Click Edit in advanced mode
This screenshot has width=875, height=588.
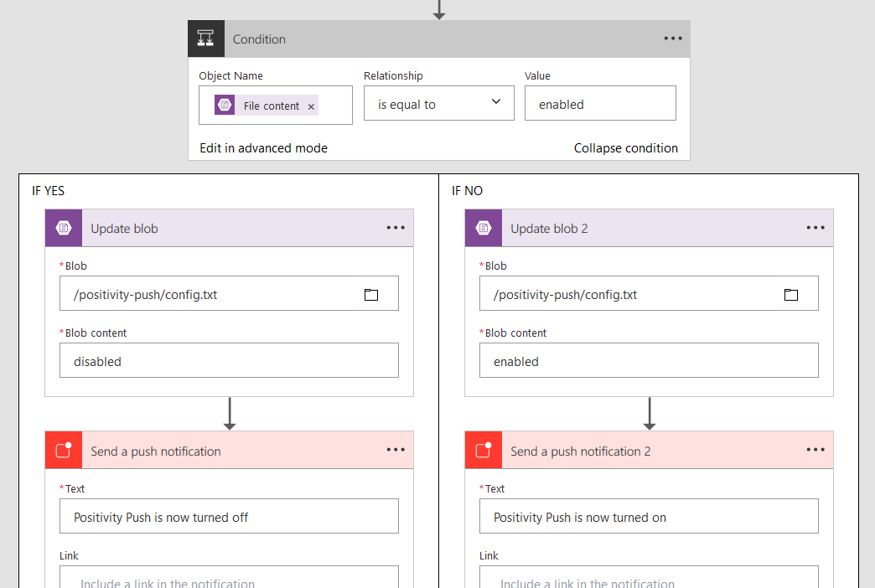(x=263, y=147)
